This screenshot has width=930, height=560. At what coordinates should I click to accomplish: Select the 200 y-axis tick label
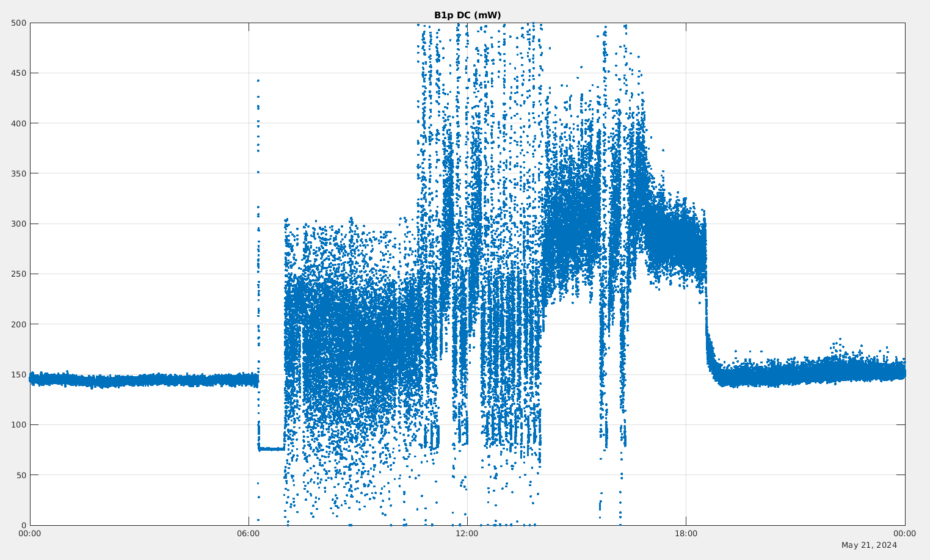(x=19, y=324)
